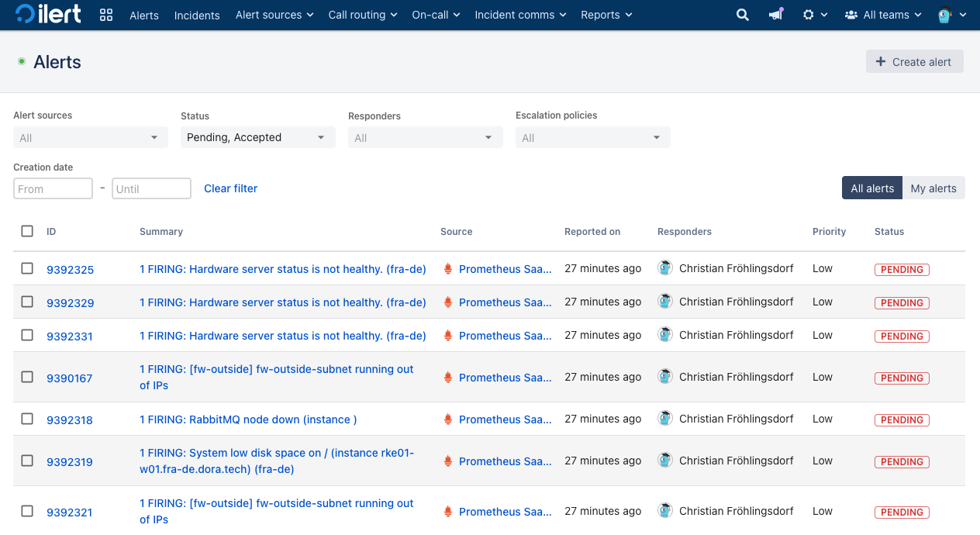Open search with the magnifier icon
Image resolution: width=980 pixels, height=535 pixels.
pos(743,15)
